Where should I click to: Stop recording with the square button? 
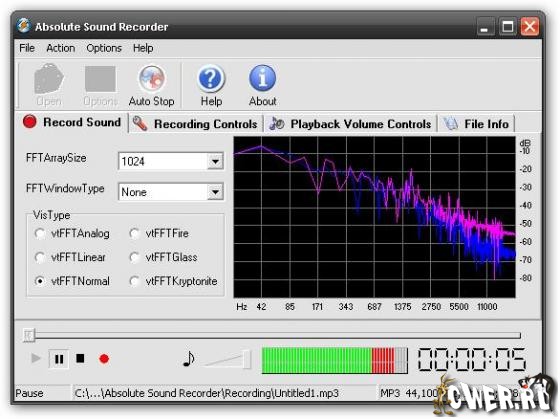click(80, 358)
